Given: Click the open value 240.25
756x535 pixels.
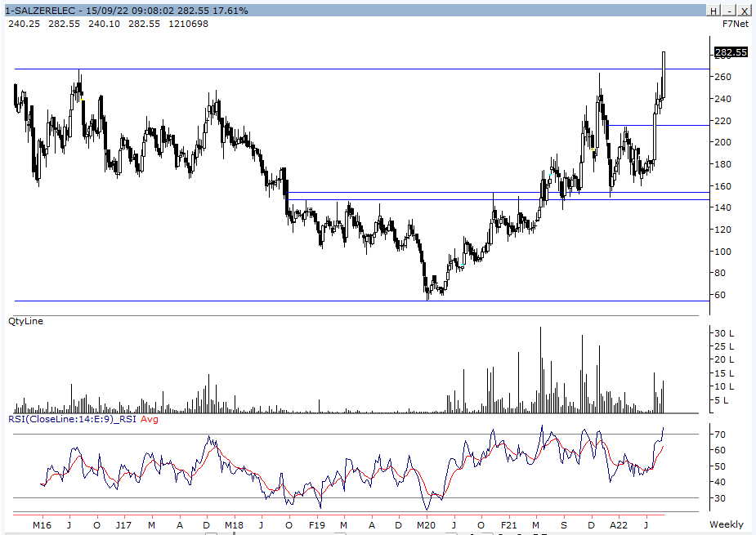Looking at the screenshot, I should click(x=24, y=24).
